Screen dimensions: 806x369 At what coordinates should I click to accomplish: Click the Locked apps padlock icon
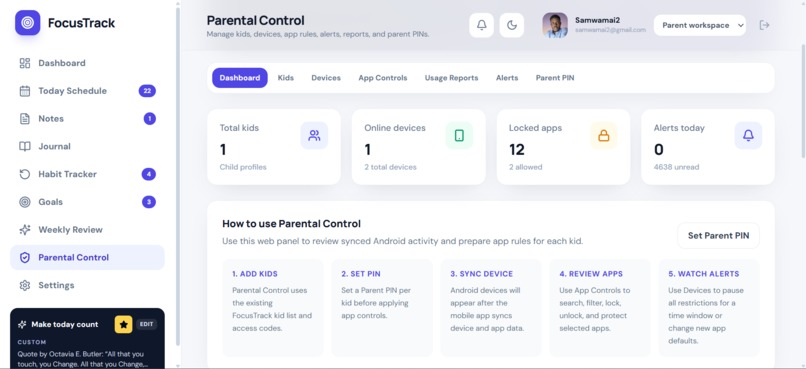tap(603, 136)
